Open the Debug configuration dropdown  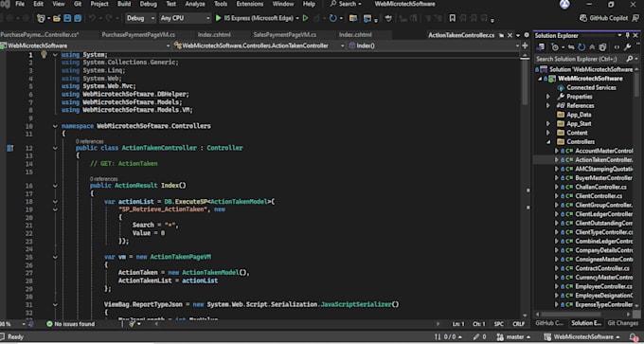tap(140, 18)
